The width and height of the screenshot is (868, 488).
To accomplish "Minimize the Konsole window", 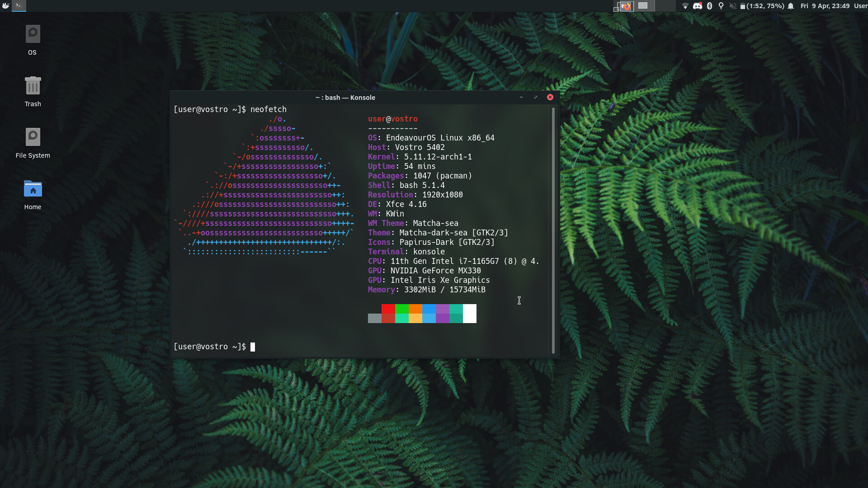I will [x=521, y=97].
